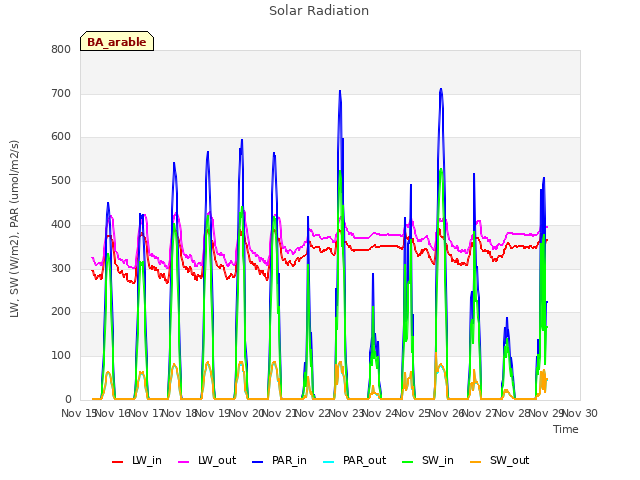Viewport: 640px width, 480px height.
Task: Click the cyan PAR_out legend swatch
Action: pos(329,462)
